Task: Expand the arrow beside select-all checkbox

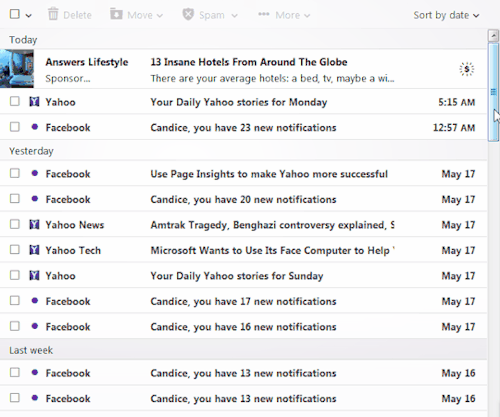Action: pyautogui.click(x=29, y=15)
